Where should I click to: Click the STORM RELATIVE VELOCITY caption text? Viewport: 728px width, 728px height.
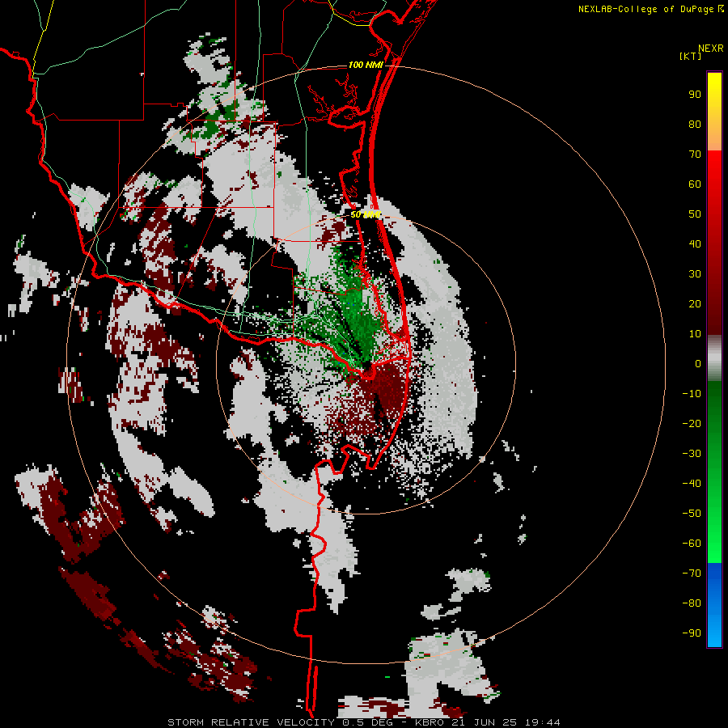coord(251,722)
